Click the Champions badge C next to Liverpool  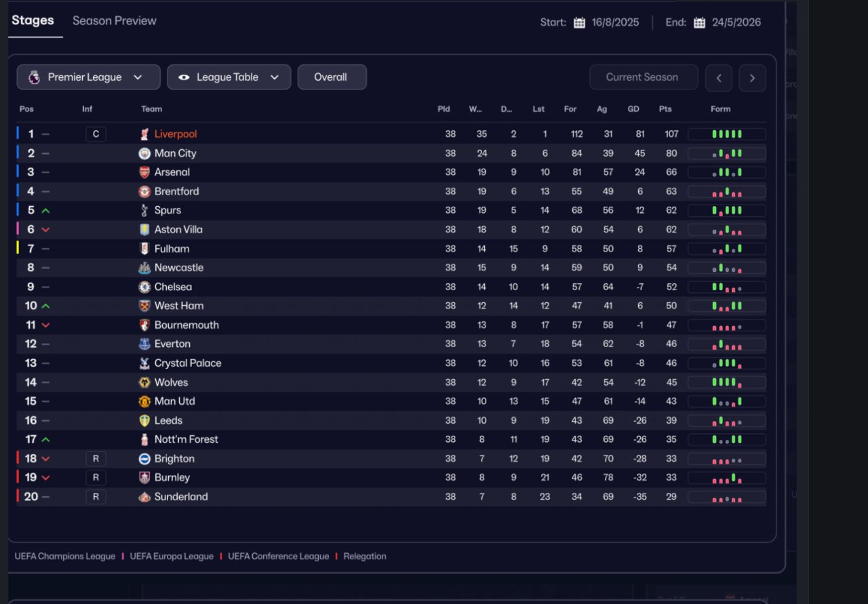click(x=96, y=134)
